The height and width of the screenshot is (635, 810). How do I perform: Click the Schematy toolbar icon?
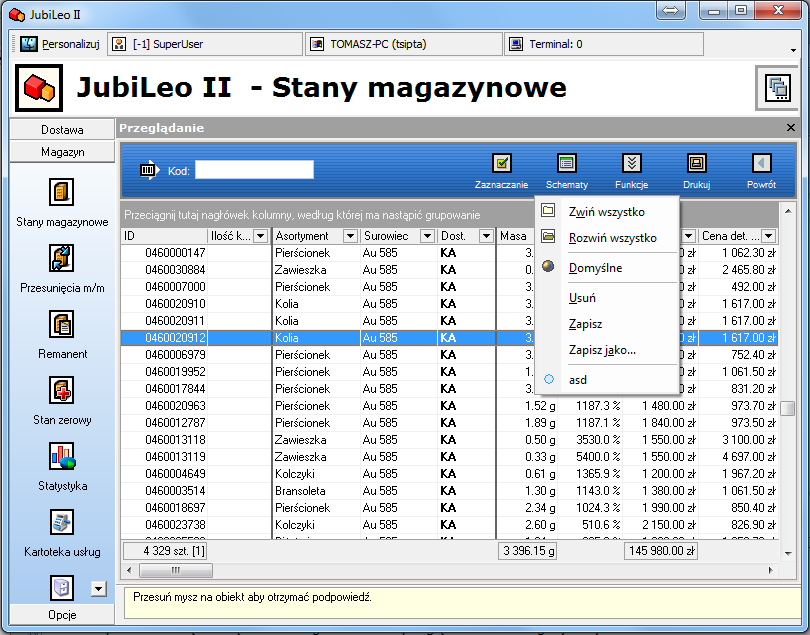pyautogui.click(x=567, y=163)
